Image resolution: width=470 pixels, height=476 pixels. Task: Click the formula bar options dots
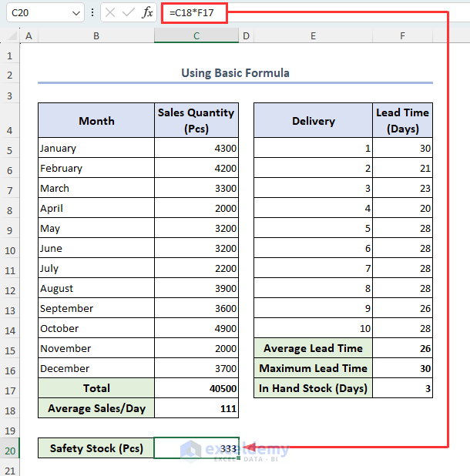(x=92, y=13)
